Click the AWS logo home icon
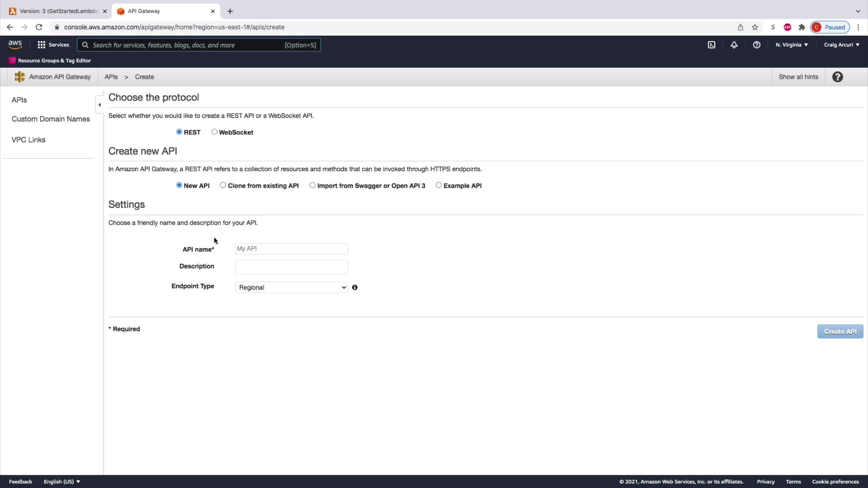The height and width of the screenshot is (488, 868). tap(15, 45)
